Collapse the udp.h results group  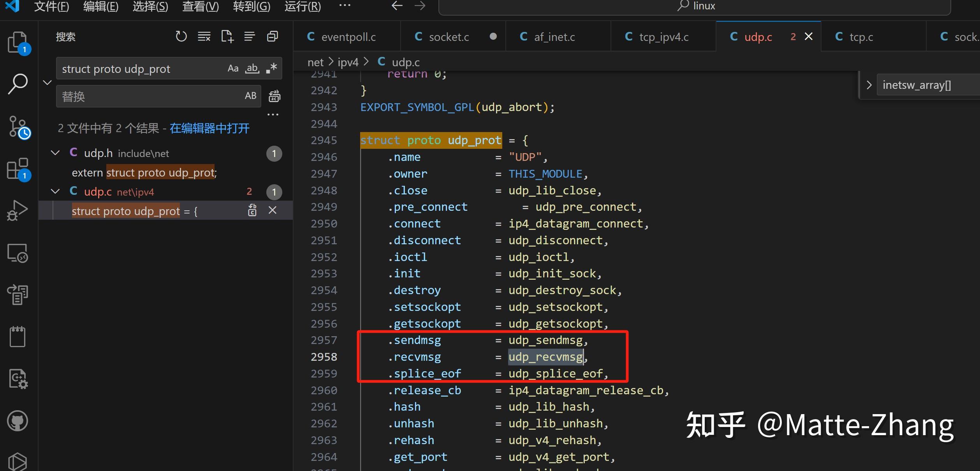coord(55,153)
